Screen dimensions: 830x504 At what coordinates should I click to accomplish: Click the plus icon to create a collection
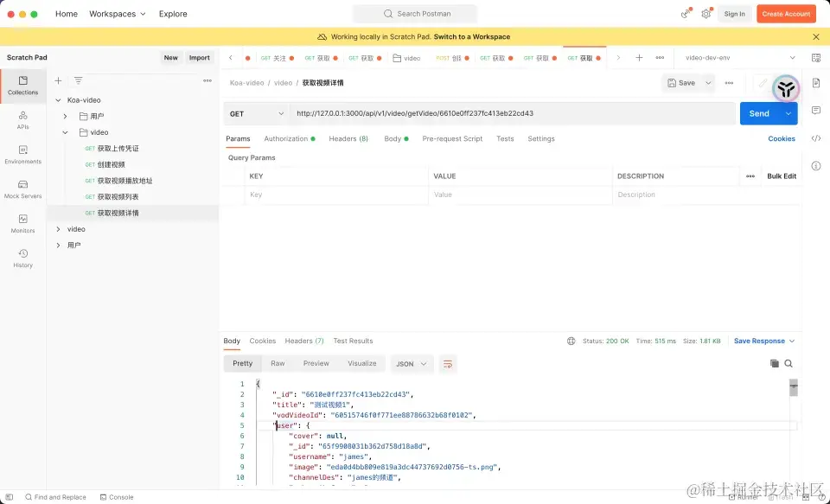pyautogui.click(x=58, y=80)
